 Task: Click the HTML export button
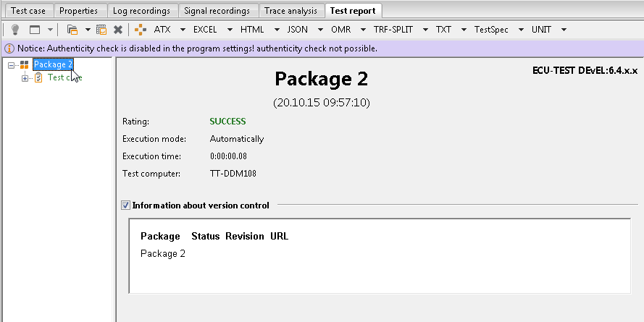click(x=252, y=30)
